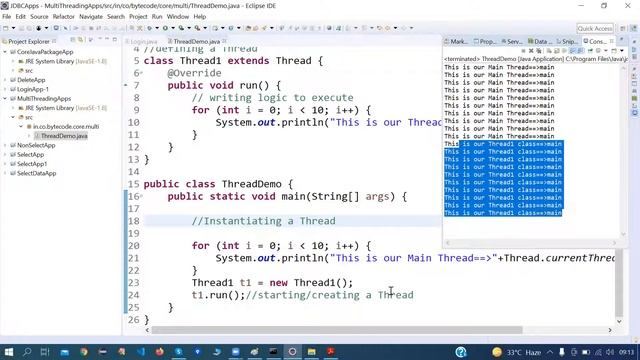Expand the NonSelectApp project node
640x360 pixels.
click(5, 145)
